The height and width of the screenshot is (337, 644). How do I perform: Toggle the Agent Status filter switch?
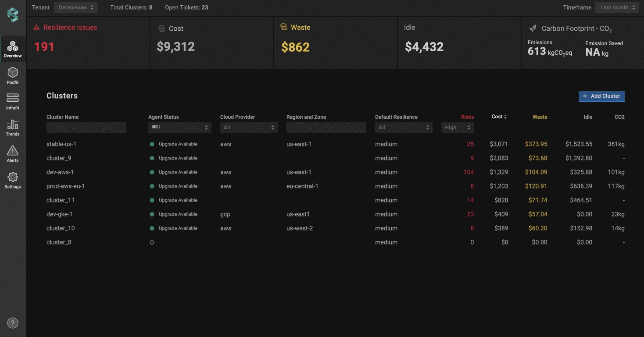point(156,127)
